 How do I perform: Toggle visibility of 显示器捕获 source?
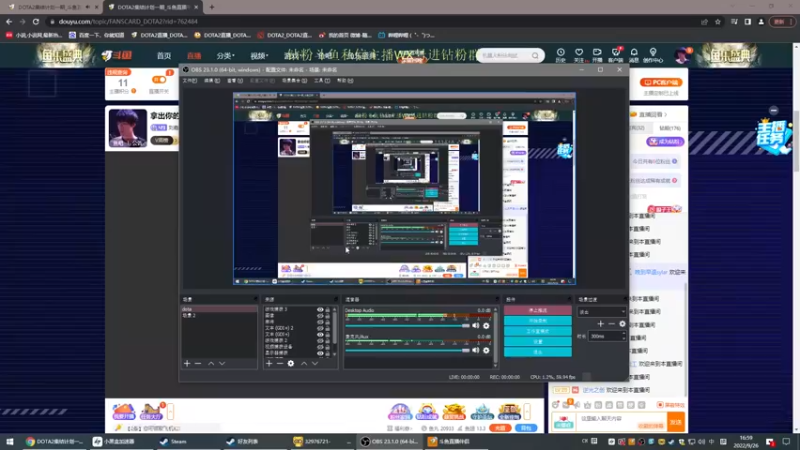tap(320, 353)
